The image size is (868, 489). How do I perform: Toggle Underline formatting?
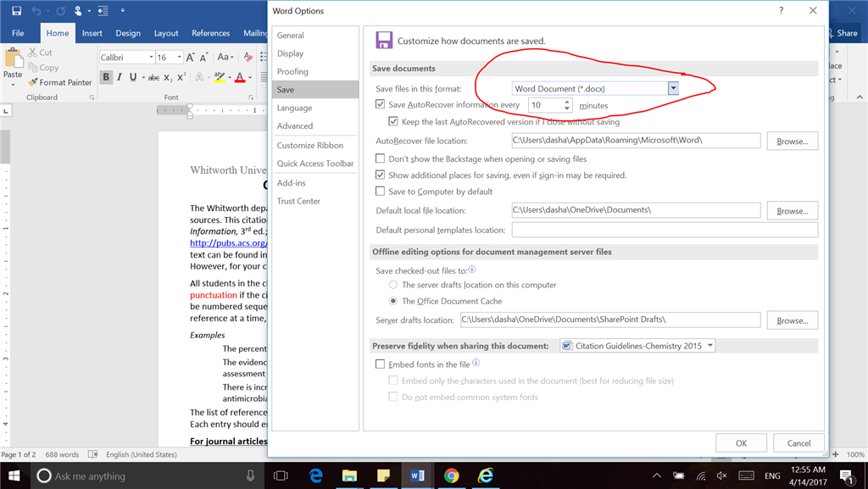coord(133,77)
